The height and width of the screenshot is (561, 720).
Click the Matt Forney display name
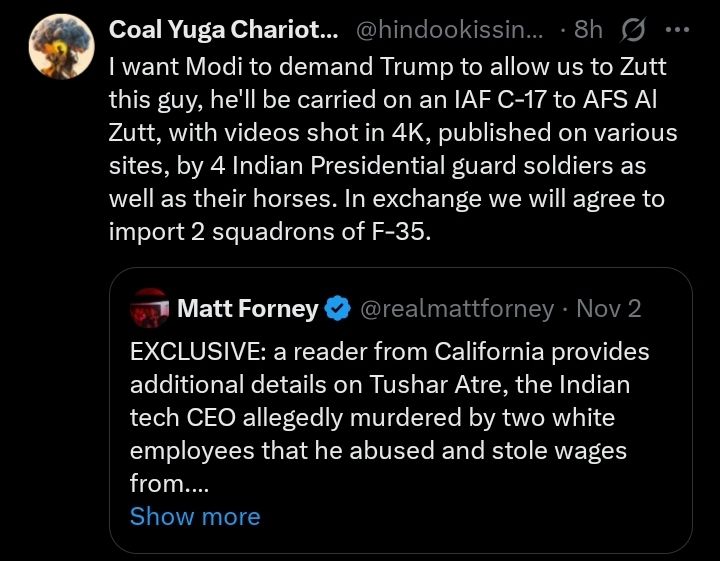247,309
